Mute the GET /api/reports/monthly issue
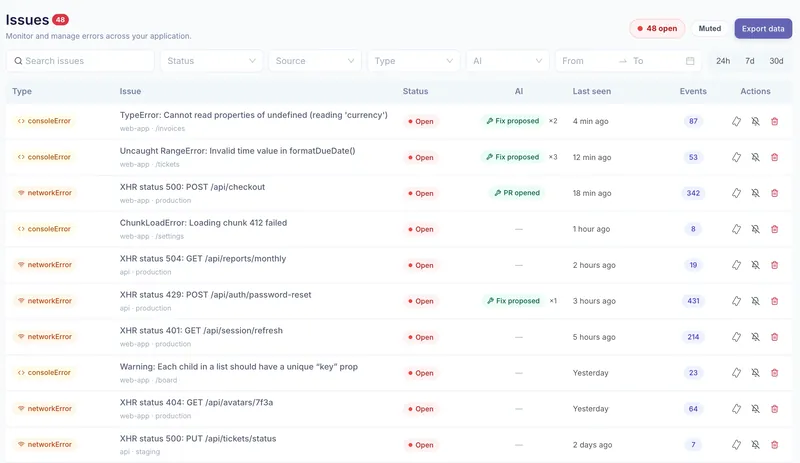The height and width of the screenshot is (463, 800). 756,265
